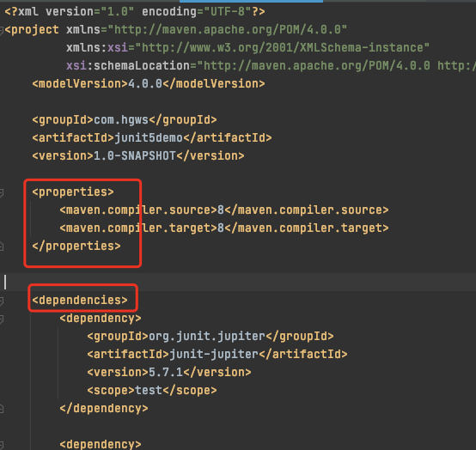Collapse the junit-jupiter <dependency> fold marker
The image size is (476, 450).
click(1, 319)
